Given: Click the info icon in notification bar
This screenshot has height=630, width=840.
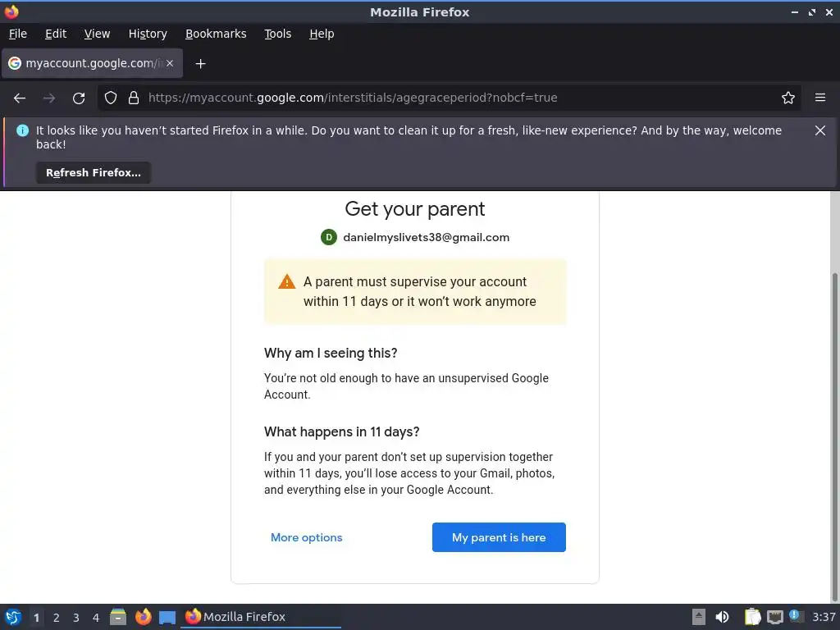Looking at the screenshot, I should 22,130.
